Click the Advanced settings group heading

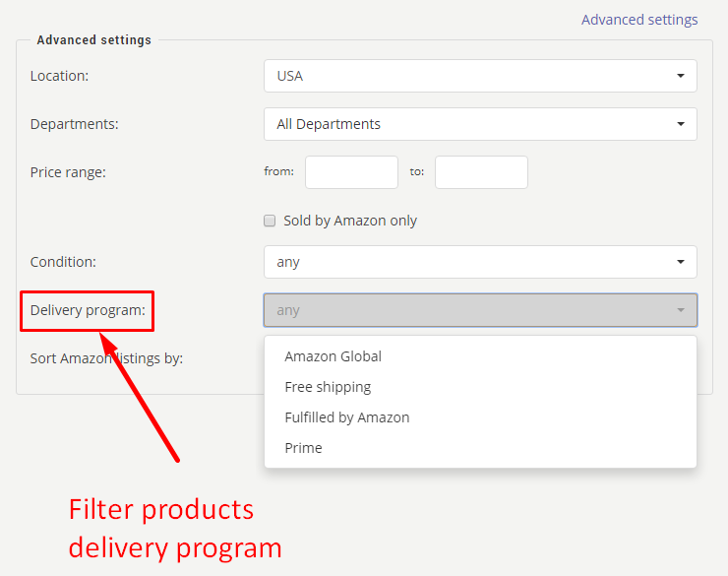(x=93, y=40)
